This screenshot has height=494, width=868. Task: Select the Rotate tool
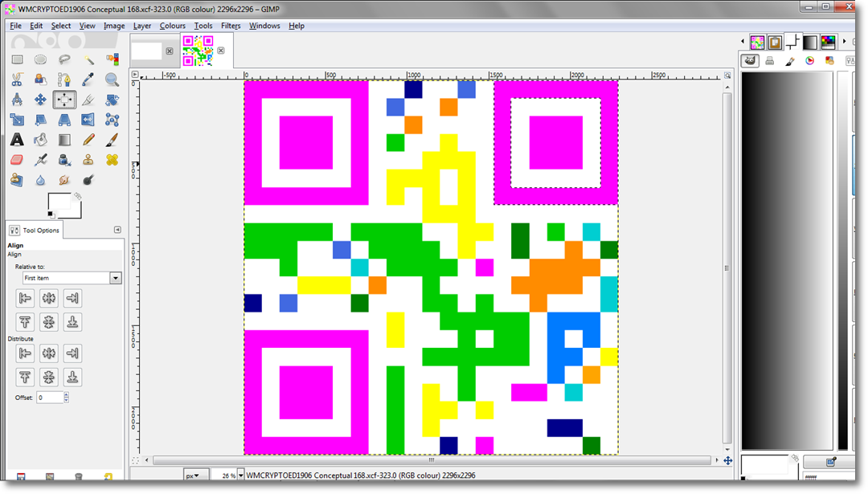(x=112, y=100)
